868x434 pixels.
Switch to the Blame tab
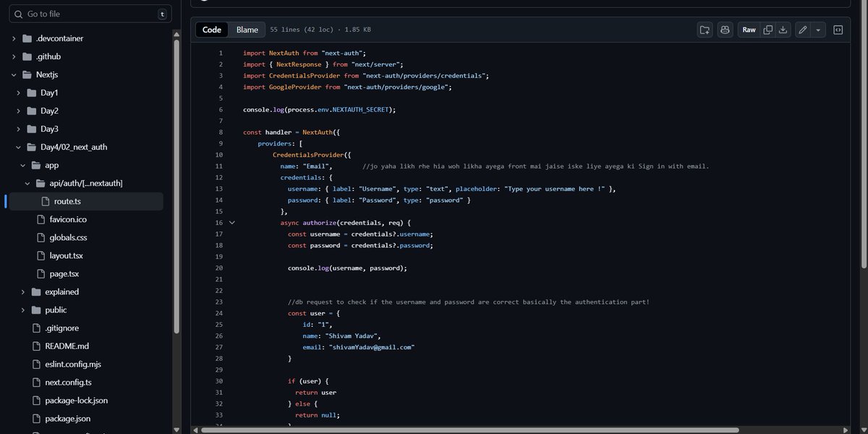(x=247, y=30)
